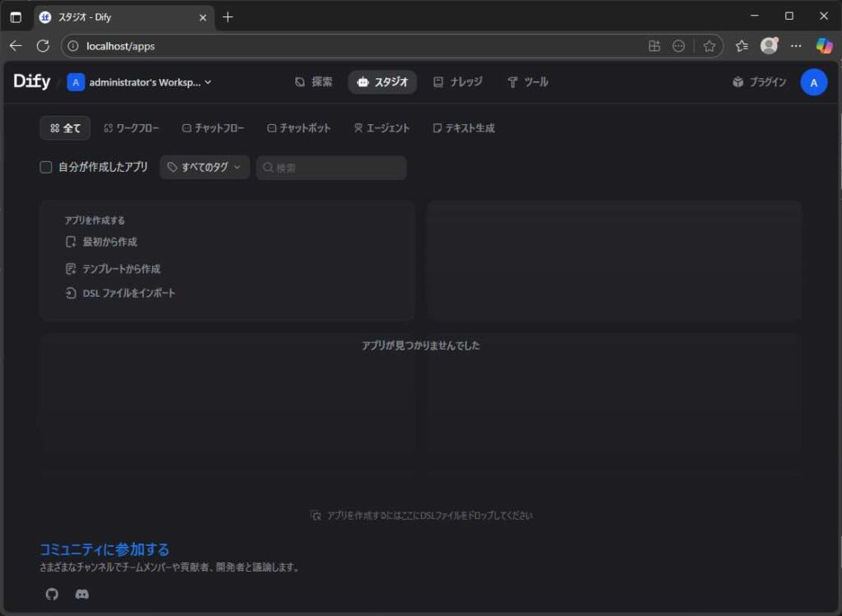Image resolution: width=842 pixels, height=616 pixels.
Task: Open the GitHub community icon
Action: click(x=52, y=594)
